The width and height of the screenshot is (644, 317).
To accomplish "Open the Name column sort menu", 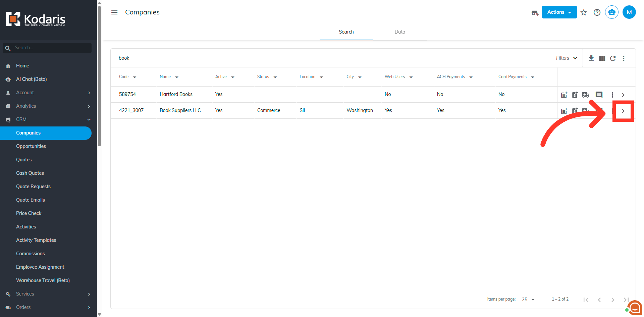I will [x=177, y=77].
